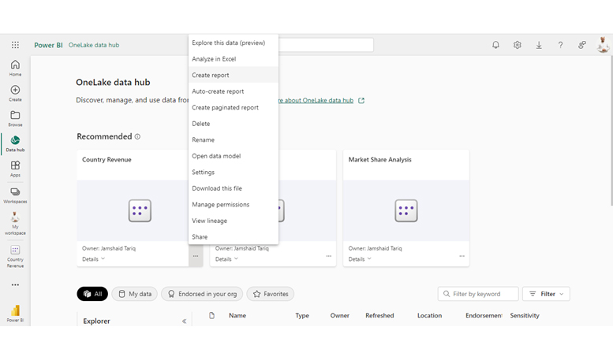Click the Recommended info icon

coord(137,136)
